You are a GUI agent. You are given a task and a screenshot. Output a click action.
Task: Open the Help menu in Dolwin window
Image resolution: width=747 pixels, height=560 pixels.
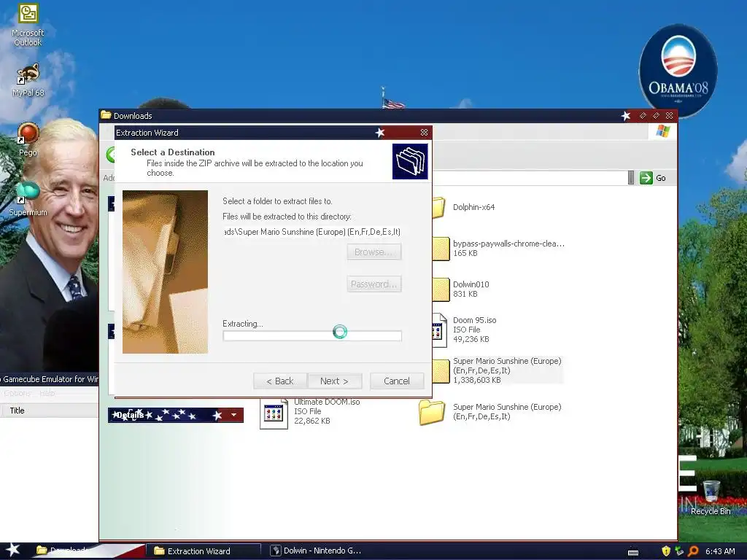pyautogui.click(x=47, y=393)
